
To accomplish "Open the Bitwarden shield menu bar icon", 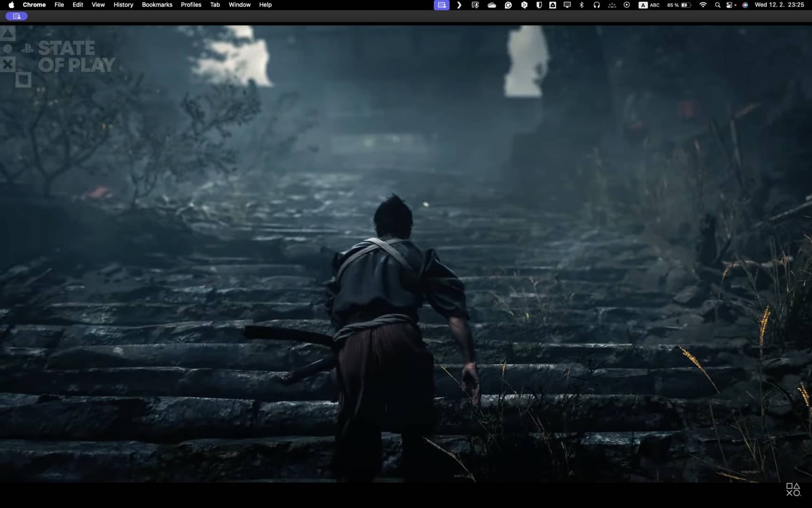I will 539,5.
